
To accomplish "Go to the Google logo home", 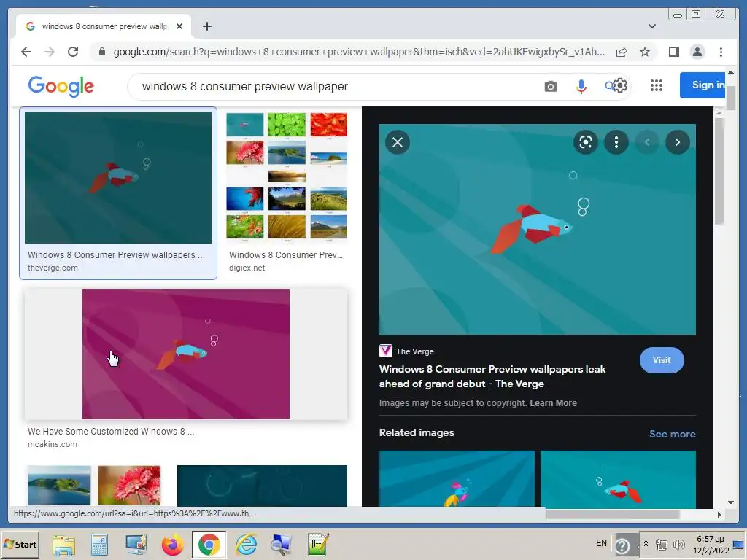I will (61, 86).
